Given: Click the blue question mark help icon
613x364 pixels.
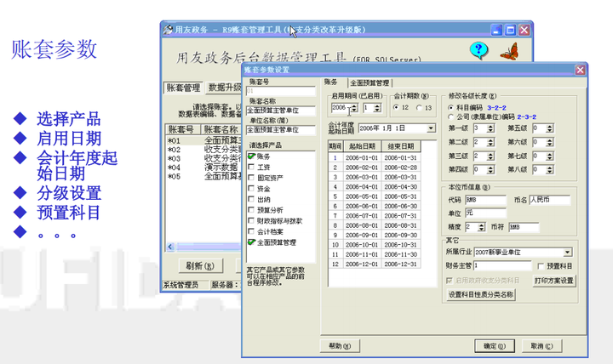Looking at the screenshot, I should pyautogui.click(x=478, y=50).
